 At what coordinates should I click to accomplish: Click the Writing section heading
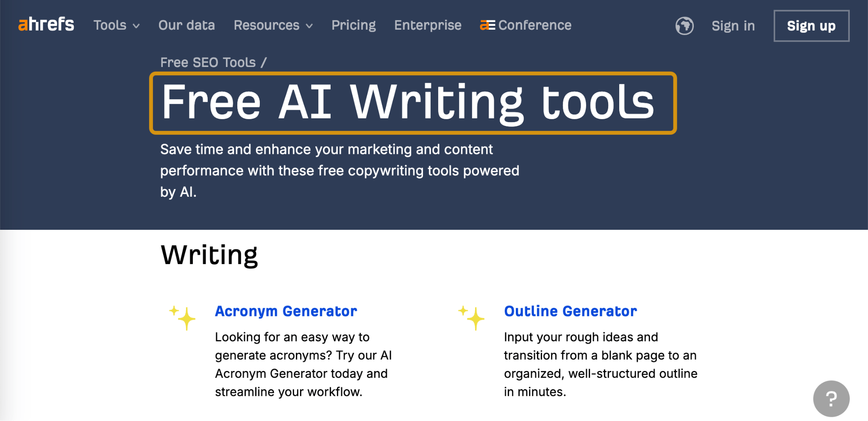click(x=209, y=255)
